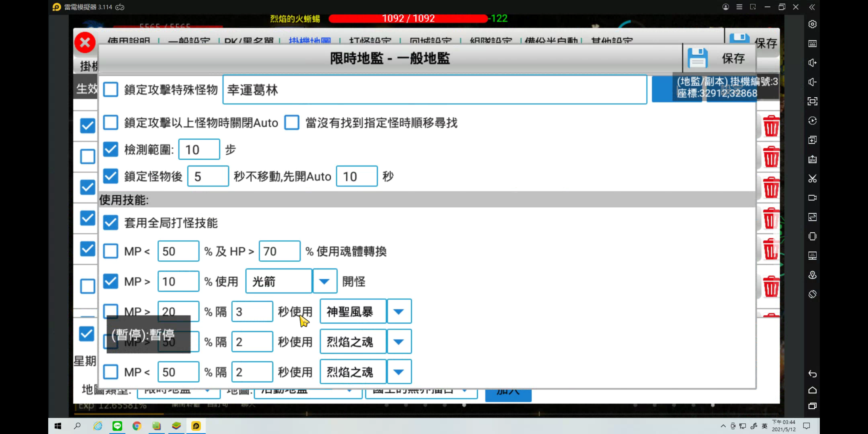The width and height of the screenshot is (868, 434).
Task: Select the 光箭 skill combo box
Action: (x=279, y=281)
